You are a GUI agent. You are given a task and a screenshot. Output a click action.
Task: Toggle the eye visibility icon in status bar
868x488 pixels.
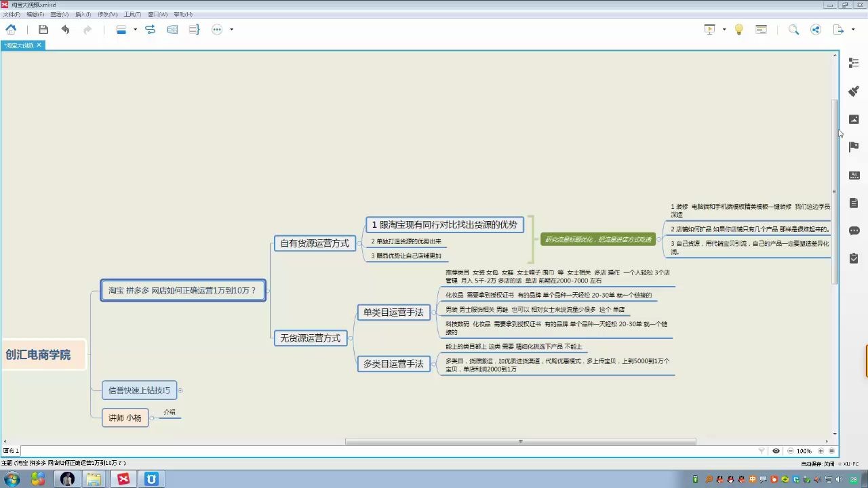click(776, 451)
